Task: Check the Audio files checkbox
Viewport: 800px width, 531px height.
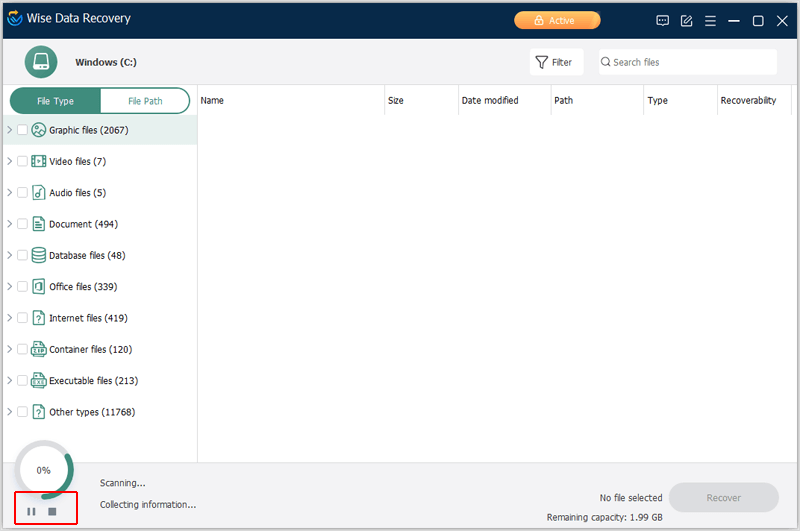Action: (x=22, y=192)
